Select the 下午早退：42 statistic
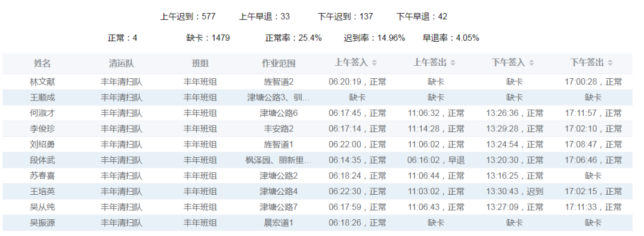This screenshot has width=644, height=236. coord(422,17)
